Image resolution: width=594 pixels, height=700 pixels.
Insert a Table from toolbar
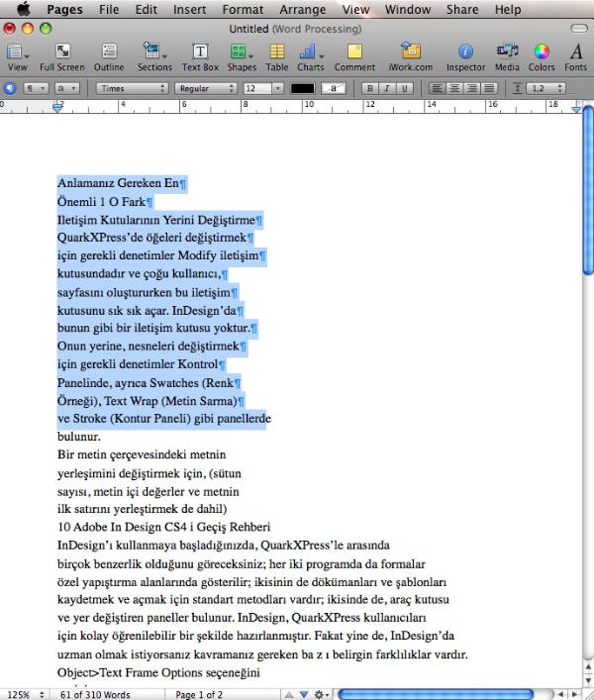tap(276, 57)
